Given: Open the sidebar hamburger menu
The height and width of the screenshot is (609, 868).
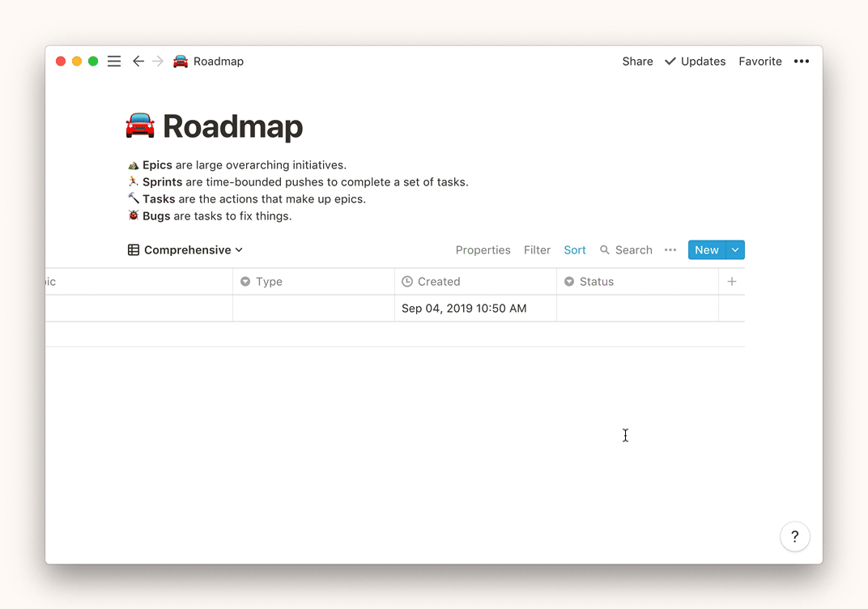Looking at the screenshot, I should [x=114, y=62].
